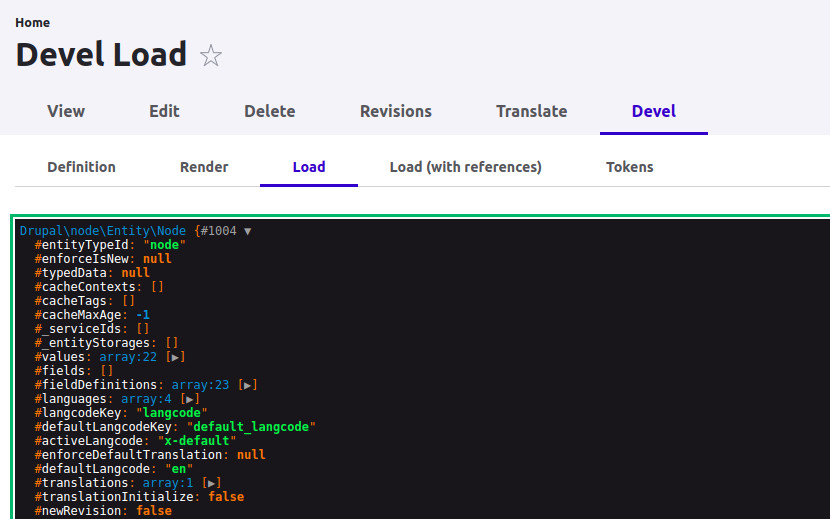Screen dimensions: 830x519
Task: Click the #translationInitialize false value
Action: coord(226,497)
